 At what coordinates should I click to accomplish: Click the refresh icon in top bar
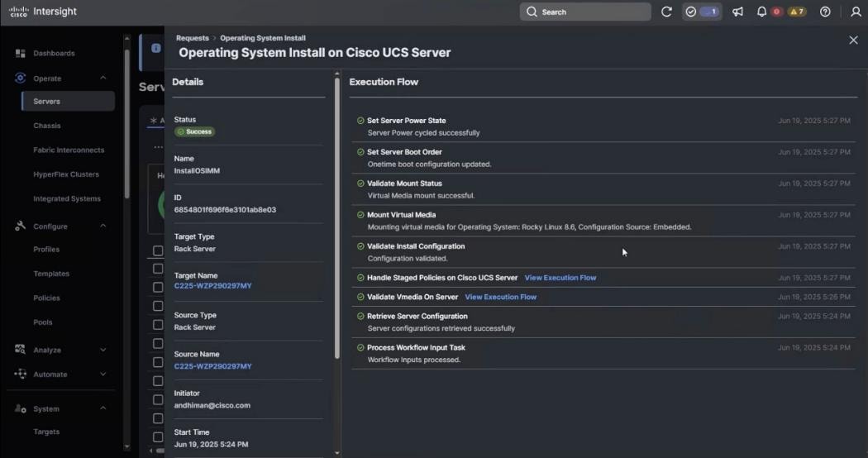click(666, 12)
